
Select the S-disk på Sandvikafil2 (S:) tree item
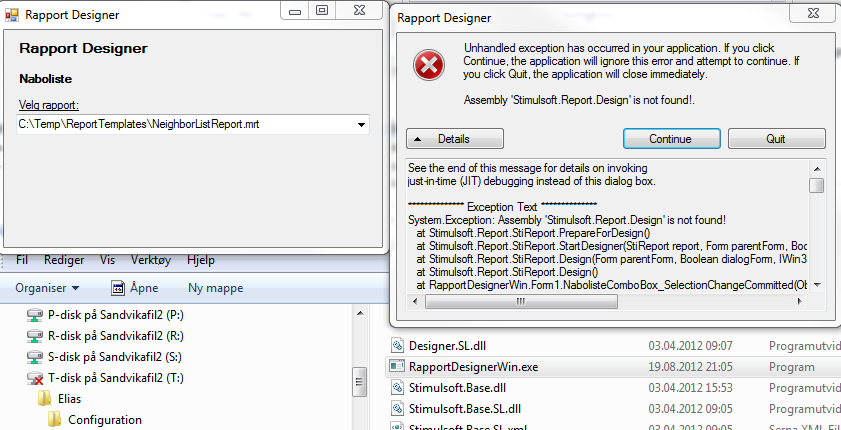[115, 357]
